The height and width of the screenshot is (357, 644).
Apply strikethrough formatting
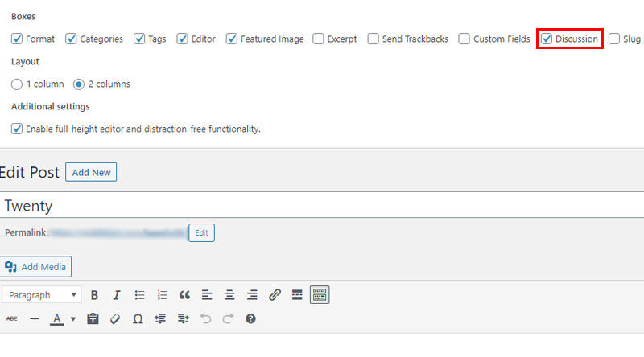click(x=12, y=319)
